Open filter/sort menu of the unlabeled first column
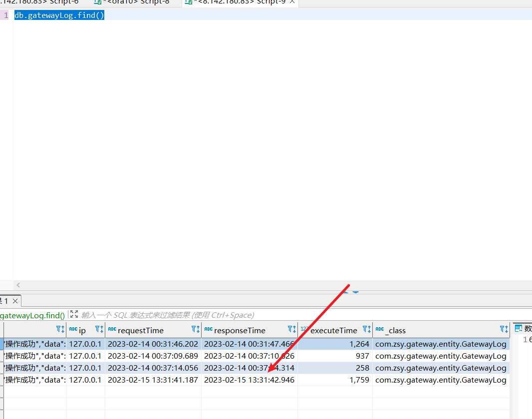The width and height of the screenshot is (532, 419). 60,329
